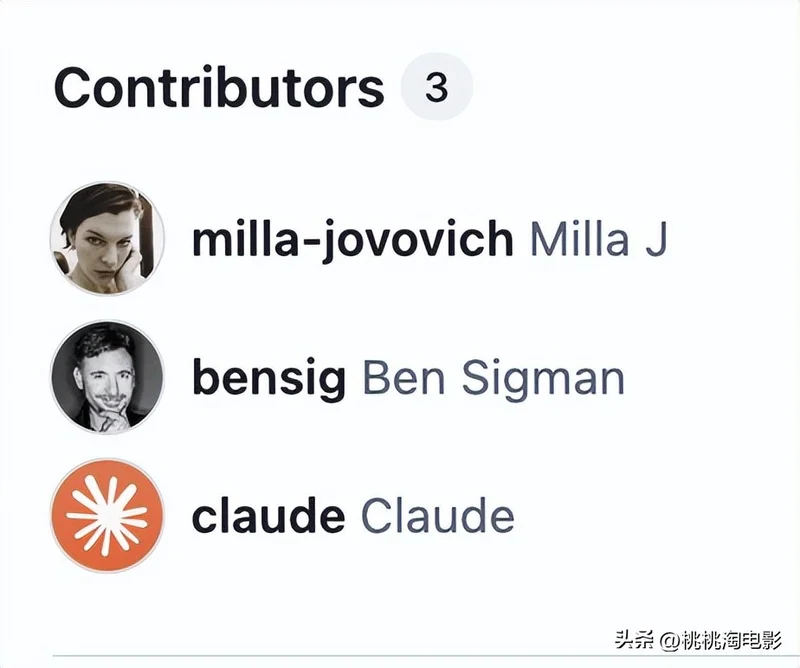Click the display name Ben Sigman
Screen dimensions: 800x668
(x=492, y=379)
